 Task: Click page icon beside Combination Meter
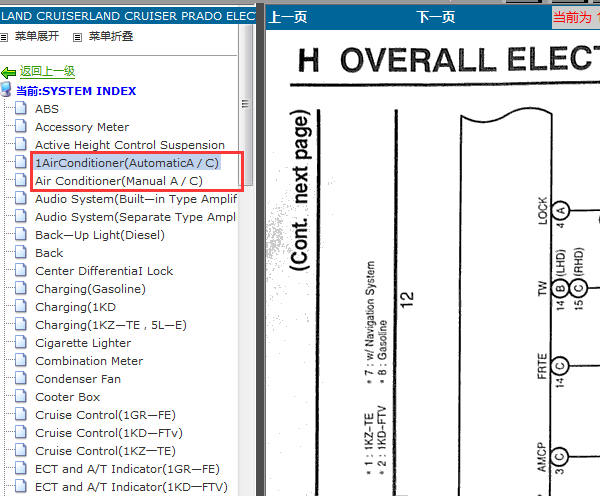(21, 360)
